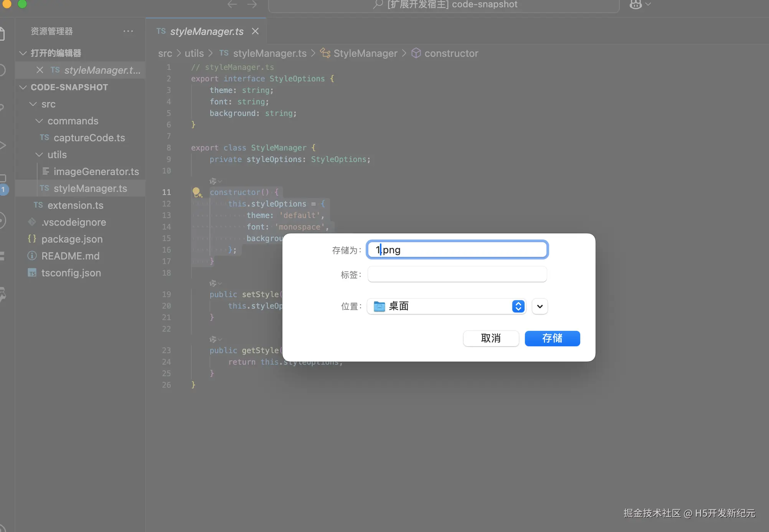Expand the save dialog with the chevron button
Image resolution: width=769 pixels, height=532 pixels.
540,306
